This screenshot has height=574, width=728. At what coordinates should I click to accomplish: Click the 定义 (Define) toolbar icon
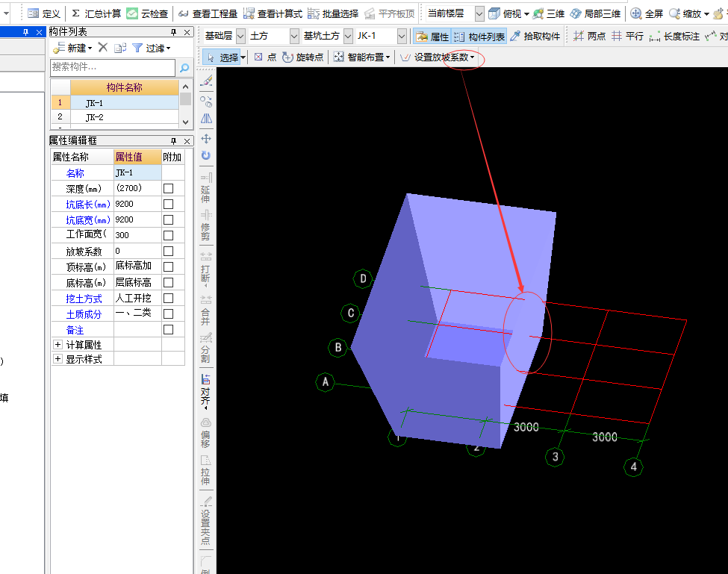pyautogui.click(x=43, y=13)
